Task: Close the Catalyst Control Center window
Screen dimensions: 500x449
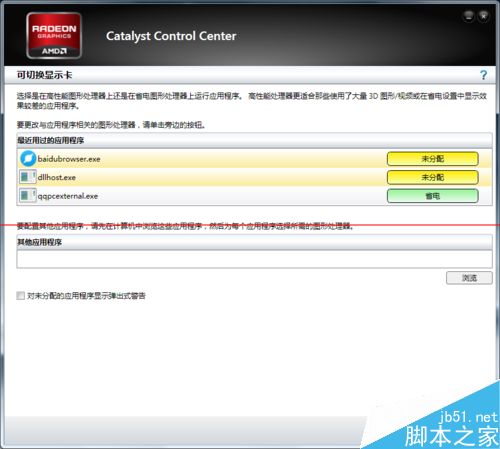Action: coord(483,15)
